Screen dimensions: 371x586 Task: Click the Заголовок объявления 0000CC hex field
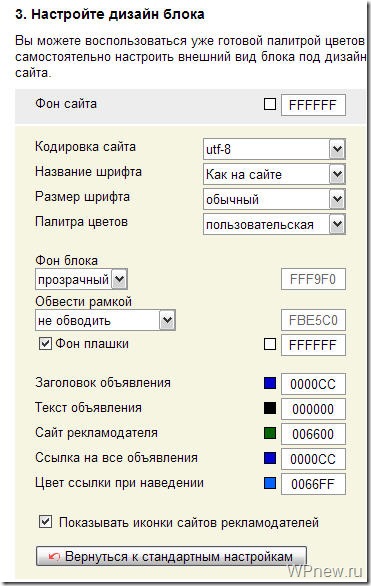coord(313,384)
